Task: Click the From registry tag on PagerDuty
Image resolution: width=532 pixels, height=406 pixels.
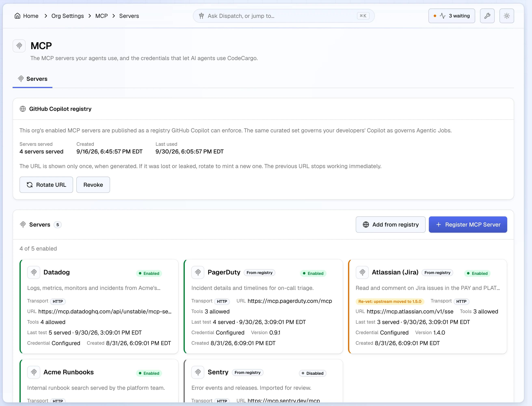Action: pyautogui.click(x=259, y=273)
